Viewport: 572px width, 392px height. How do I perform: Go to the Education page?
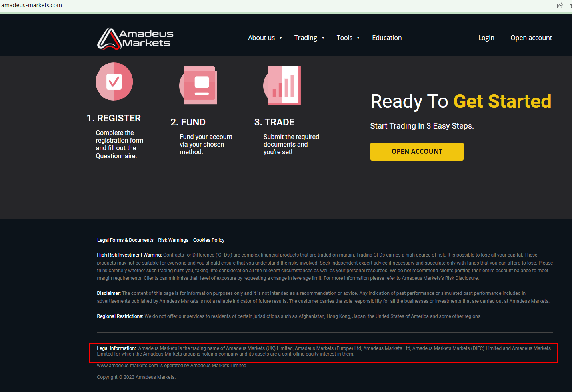point(387,38)
